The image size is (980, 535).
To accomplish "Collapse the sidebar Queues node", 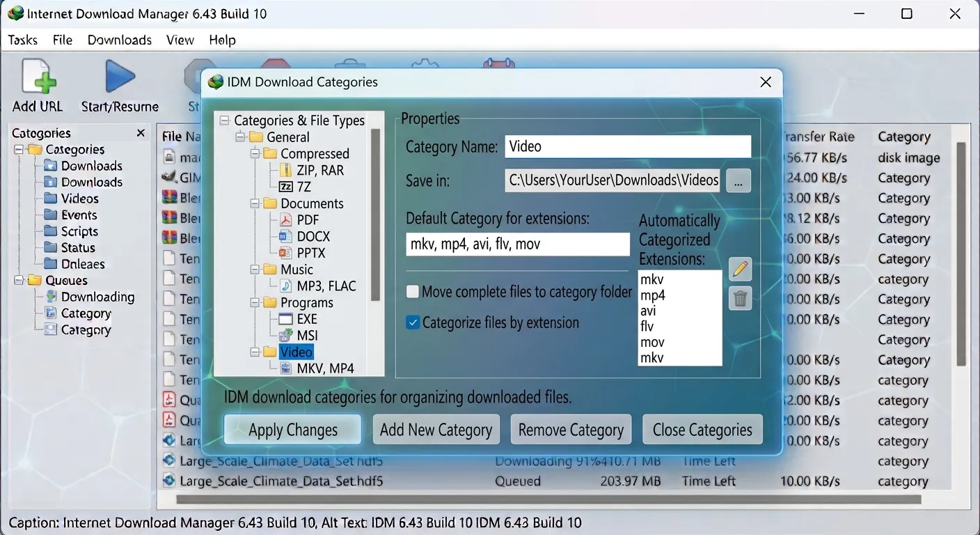I will [19, 281].
